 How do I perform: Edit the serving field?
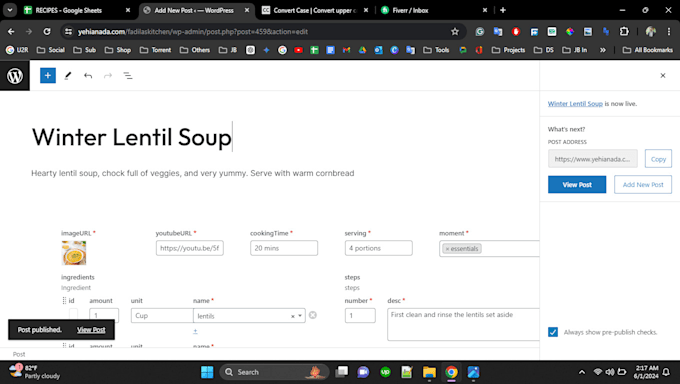tap(379, 248)
